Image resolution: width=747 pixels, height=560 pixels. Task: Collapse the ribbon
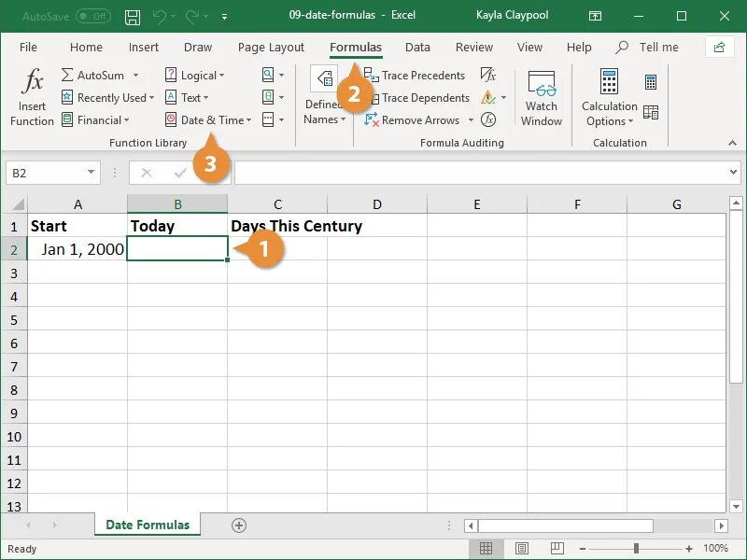[x=732, y=143]
